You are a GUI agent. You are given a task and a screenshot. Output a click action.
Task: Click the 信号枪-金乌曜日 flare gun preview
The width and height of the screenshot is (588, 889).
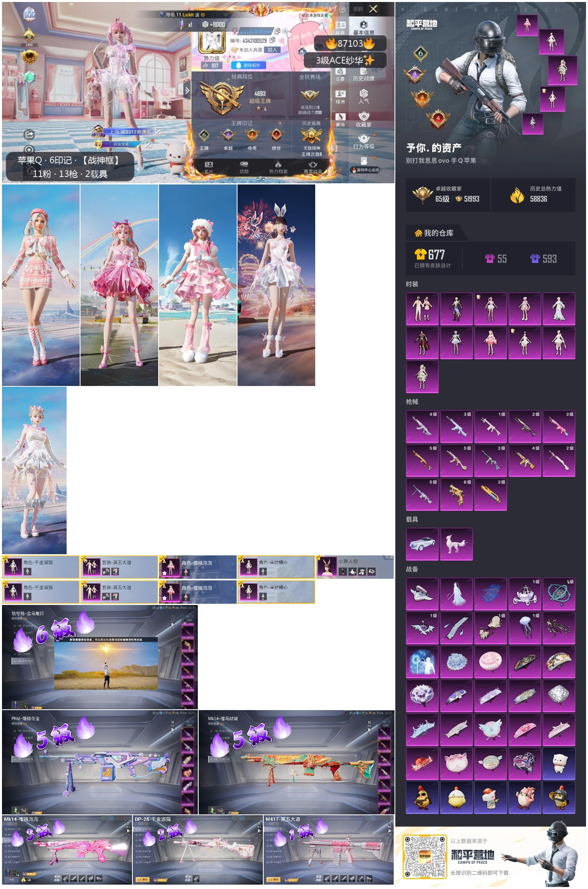coord(100,657)
